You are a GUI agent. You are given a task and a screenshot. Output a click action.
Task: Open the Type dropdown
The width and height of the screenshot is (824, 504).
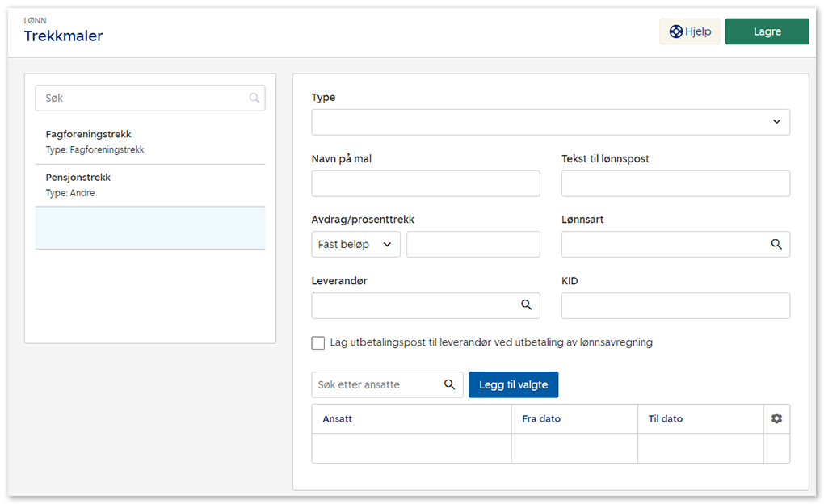click(x=550, y=122)
